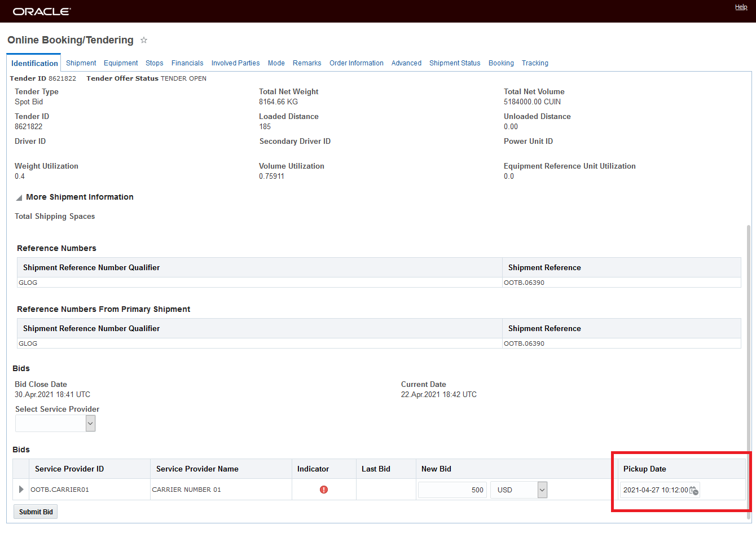Switch to the Tracking tab
This screenshot has height=533, width=756.
[x=535, y=63]
